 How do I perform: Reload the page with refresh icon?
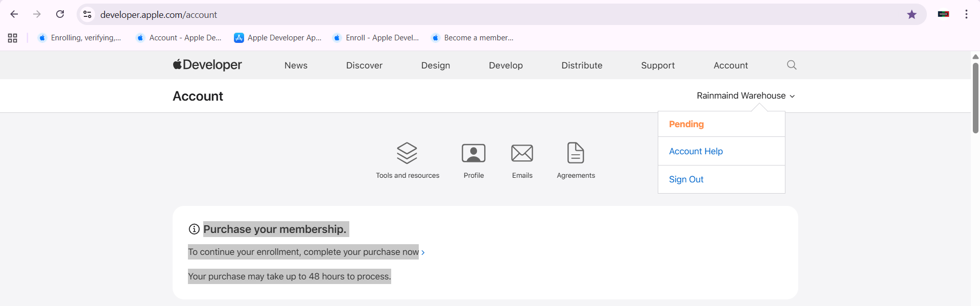[x=60, y=14]
